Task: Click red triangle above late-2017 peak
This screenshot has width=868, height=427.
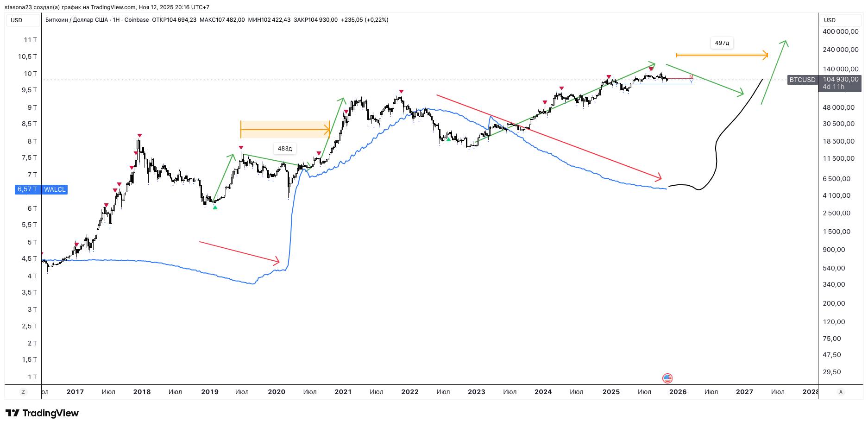Action: 139,136
